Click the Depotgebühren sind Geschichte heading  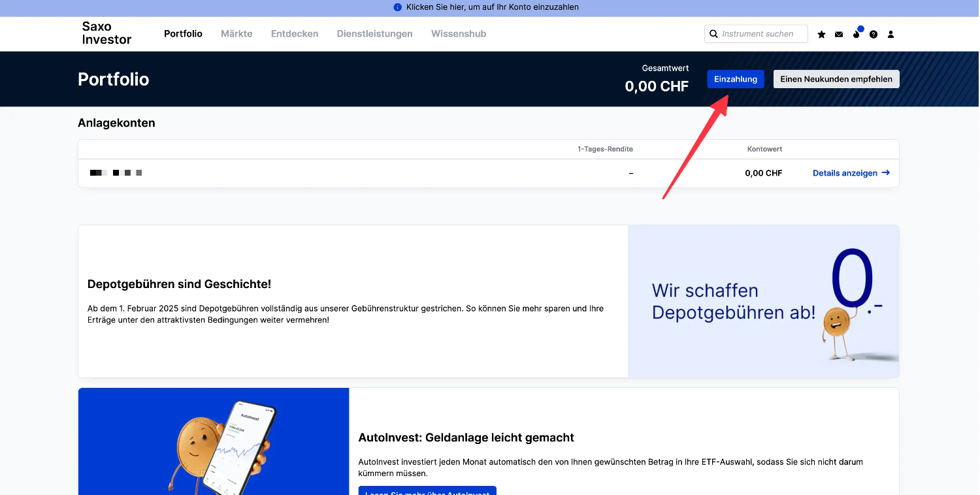pyautogui.click(x=179, y=284)
